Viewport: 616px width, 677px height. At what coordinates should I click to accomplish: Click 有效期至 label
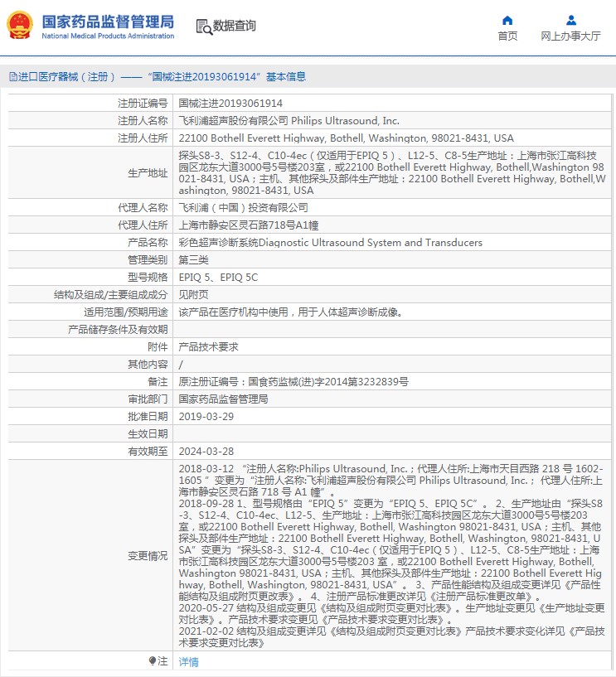pyautogui.click(x=148, y=451)
